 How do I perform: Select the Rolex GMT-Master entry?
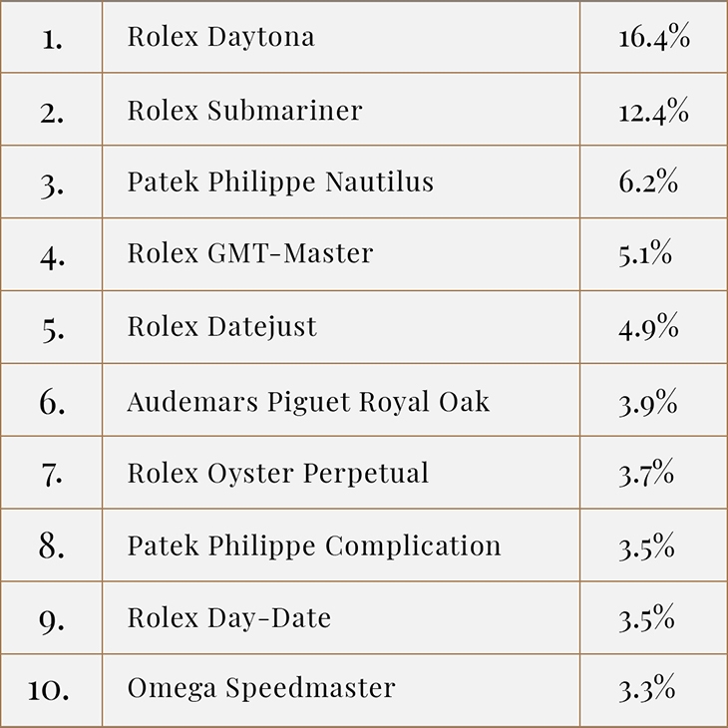[249, 253]
